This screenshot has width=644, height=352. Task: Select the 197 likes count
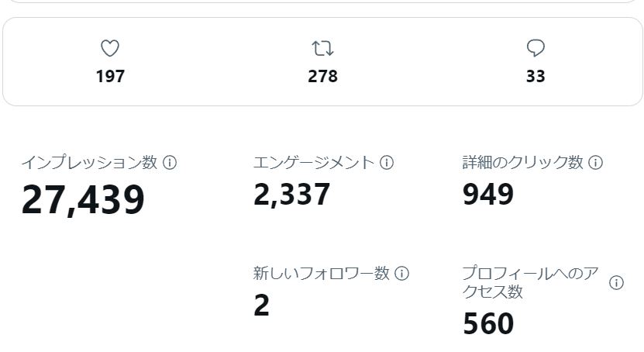[x=110, y=77]
